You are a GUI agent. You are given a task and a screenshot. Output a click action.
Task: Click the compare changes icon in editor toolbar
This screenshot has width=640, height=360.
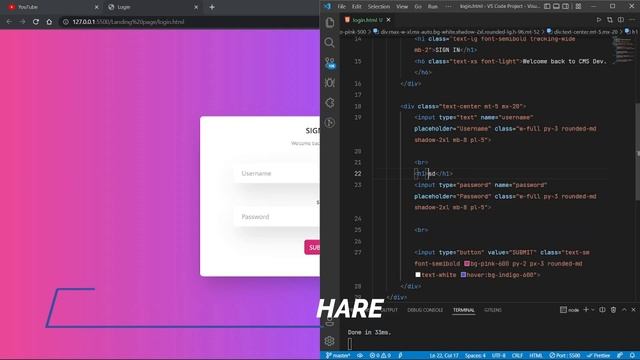tap(610, 20)
